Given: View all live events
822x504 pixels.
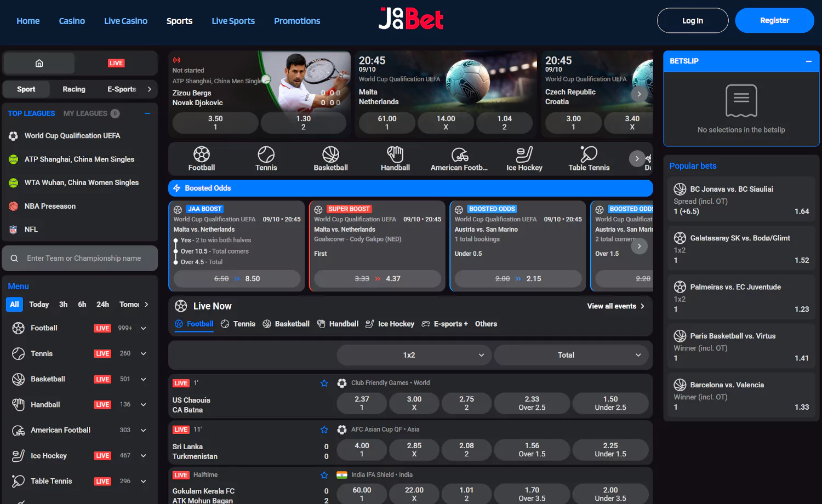Looking at the screenshot, I should click(x=616, y=306).
